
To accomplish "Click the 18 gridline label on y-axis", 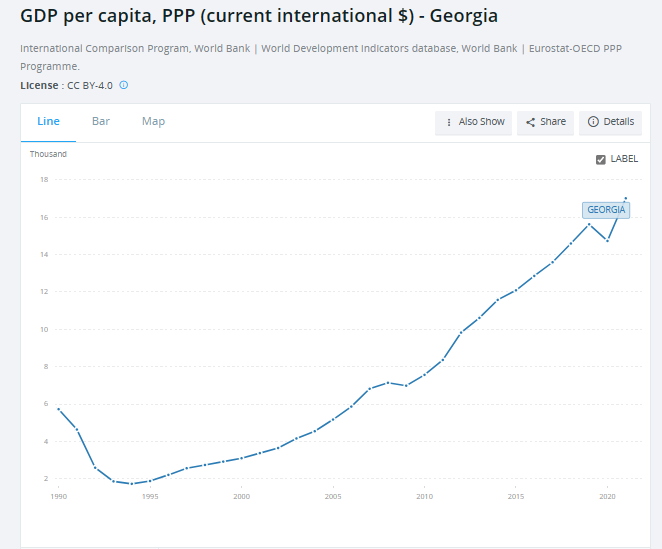I will 43,180.
